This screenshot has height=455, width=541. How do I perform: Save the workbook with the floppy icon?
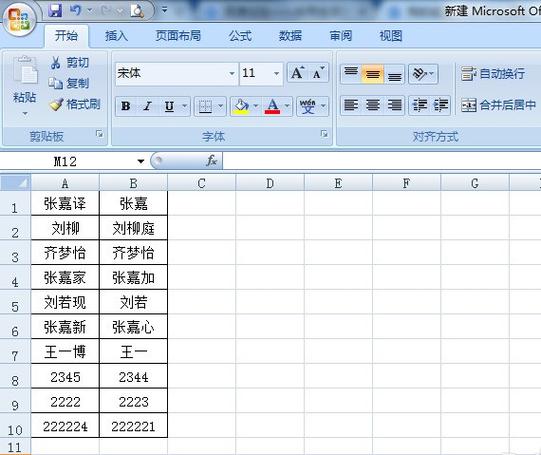coord(55,11)
